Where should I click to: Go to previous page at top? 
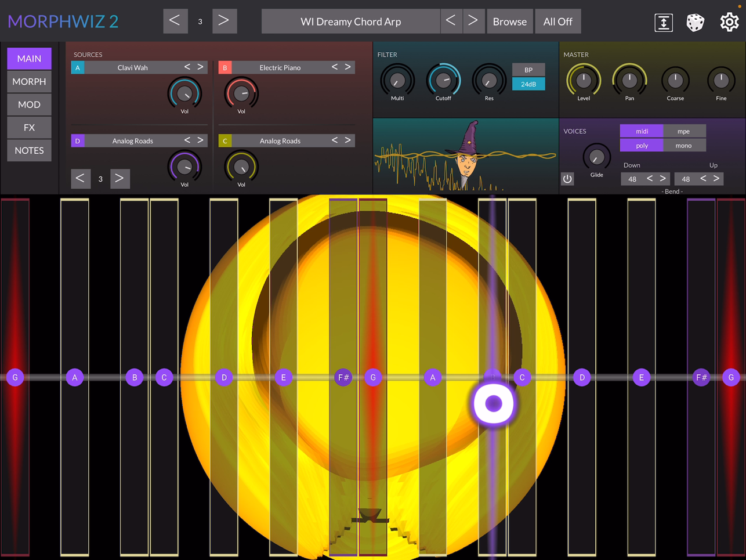point(175,21)
